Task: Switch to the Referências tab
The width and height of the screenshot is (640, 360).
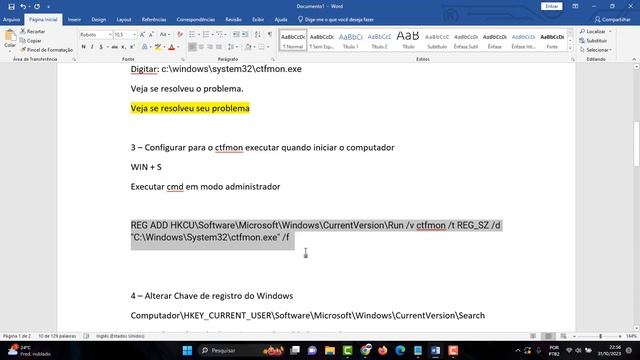Action: click(154, 20)
